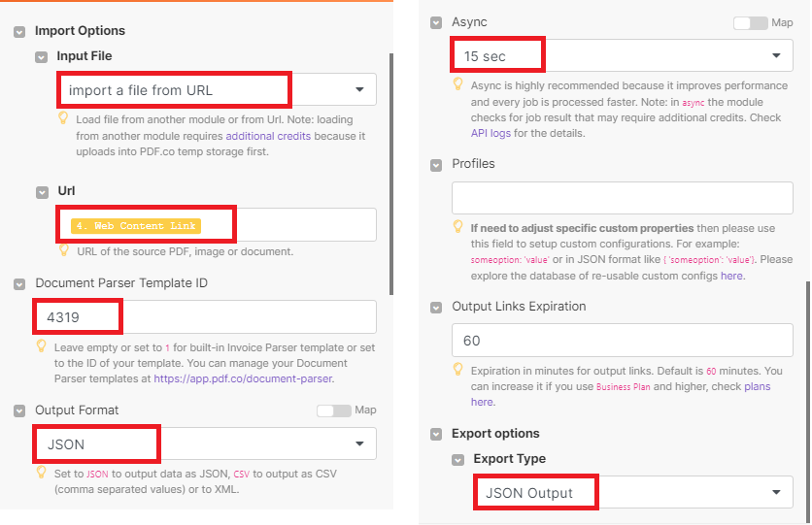The width and height of the screenshot is (812, 525).
Task: Click the Profiles input field
Action: click(623, 198)
